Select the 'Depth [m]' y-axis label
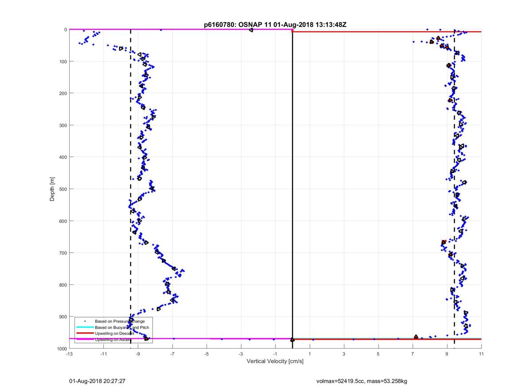The image size is (532, 392). point(52,189)
